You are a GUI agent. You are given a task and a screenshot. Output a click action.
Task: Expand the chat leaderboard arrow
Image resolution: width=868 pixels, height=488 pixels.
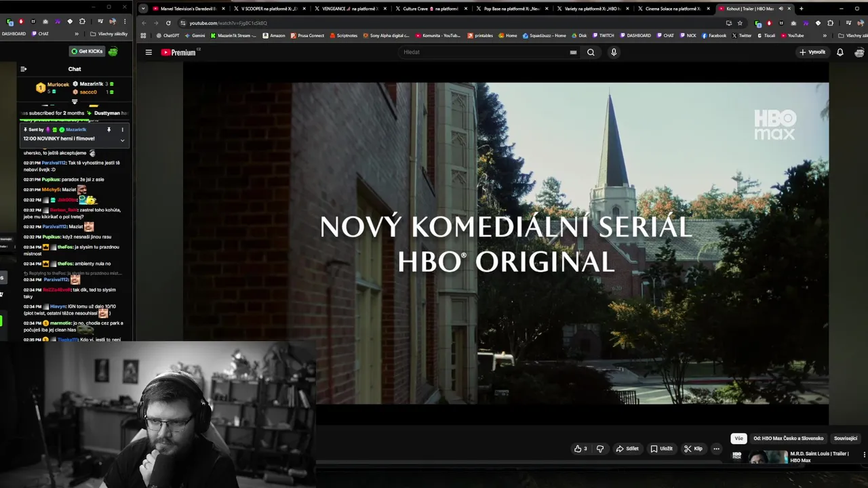coord(75,102)
